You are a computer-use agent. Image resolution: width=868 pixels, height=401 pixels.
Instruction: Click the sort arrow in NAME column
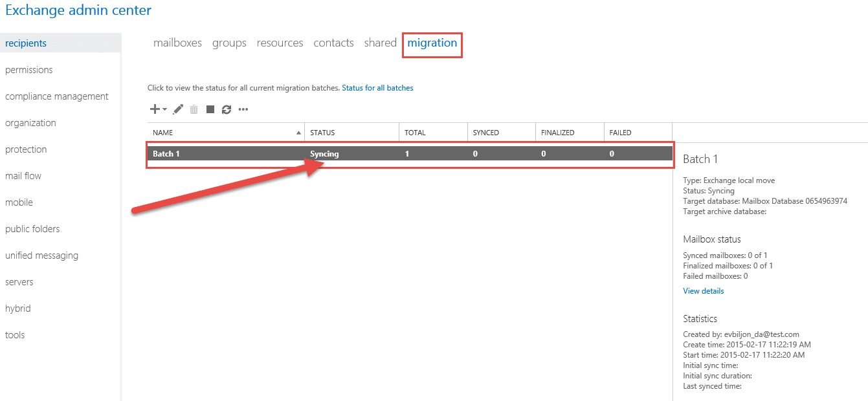pos(298,133)
